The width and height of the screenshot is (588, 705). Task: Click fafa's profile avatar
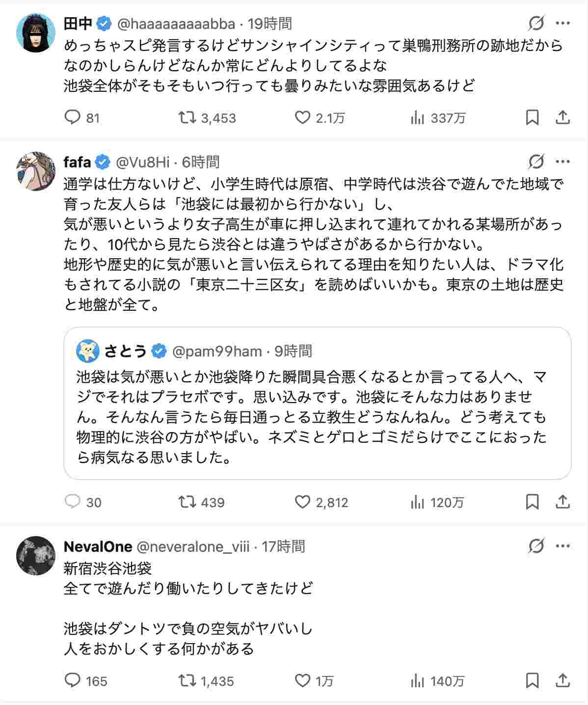pyautogui.click(x=36, y=171)
